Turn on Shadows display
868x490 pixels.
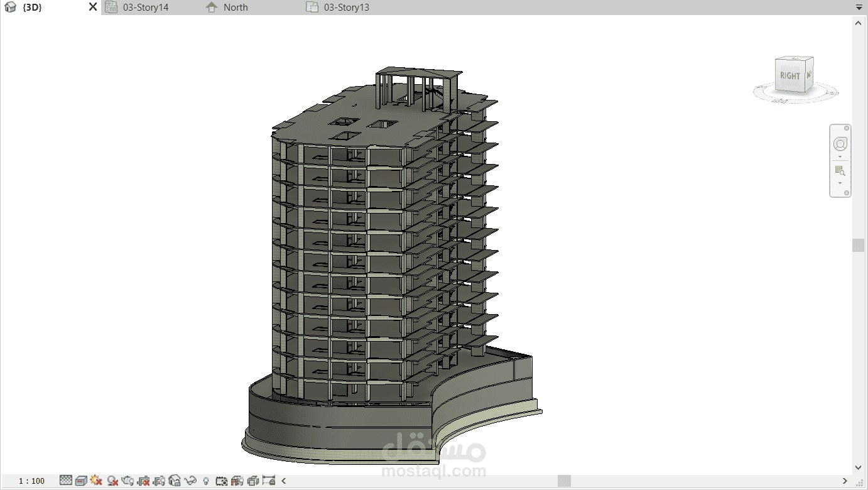coord(111,481)
